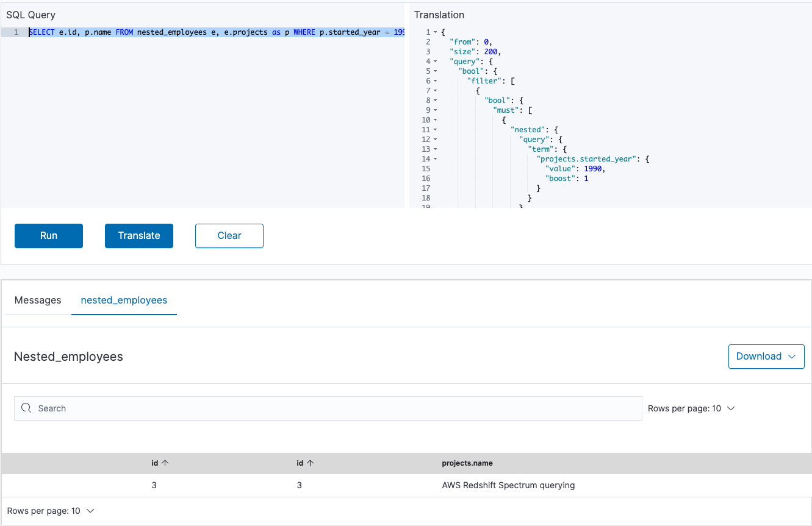Click the Translate button
812x526 pixels.
138,236
